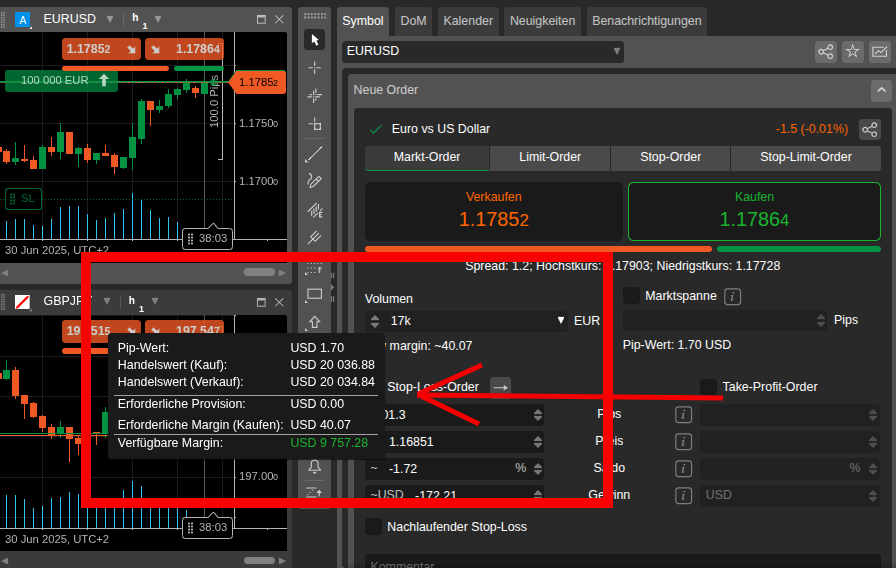This screenshot has width=896, height=568.
Task: Select the freehand pencil tool
Action: point(314,182)
